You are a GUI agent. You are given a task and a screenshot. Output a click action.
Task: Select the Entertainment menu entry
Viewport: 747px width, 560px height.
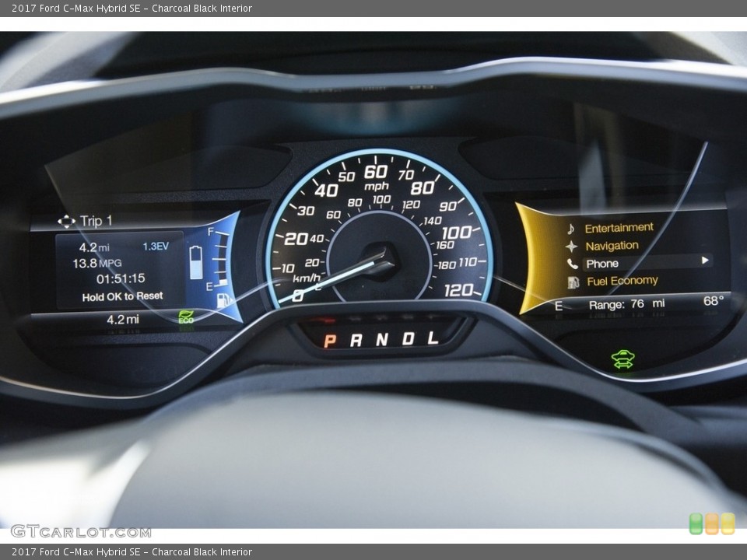click(619, 228)
